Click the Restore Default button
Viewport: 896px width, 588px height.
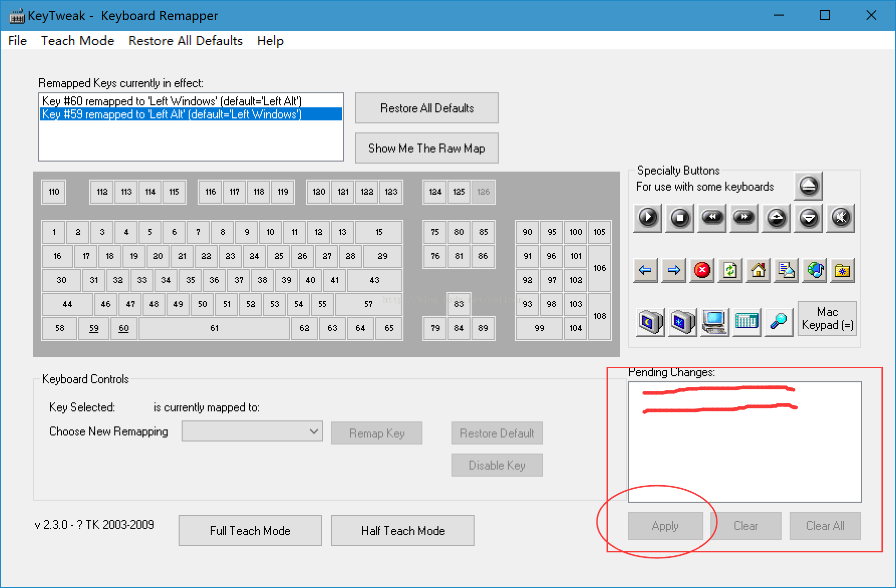pyautogui.click(x=497, y=433)
